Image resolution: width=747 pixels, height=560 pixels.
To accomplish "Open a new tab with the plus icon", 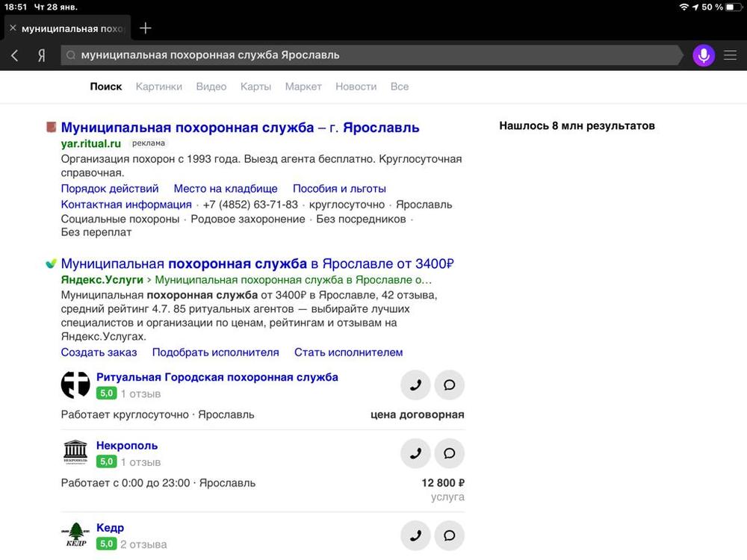I will 146,28.
